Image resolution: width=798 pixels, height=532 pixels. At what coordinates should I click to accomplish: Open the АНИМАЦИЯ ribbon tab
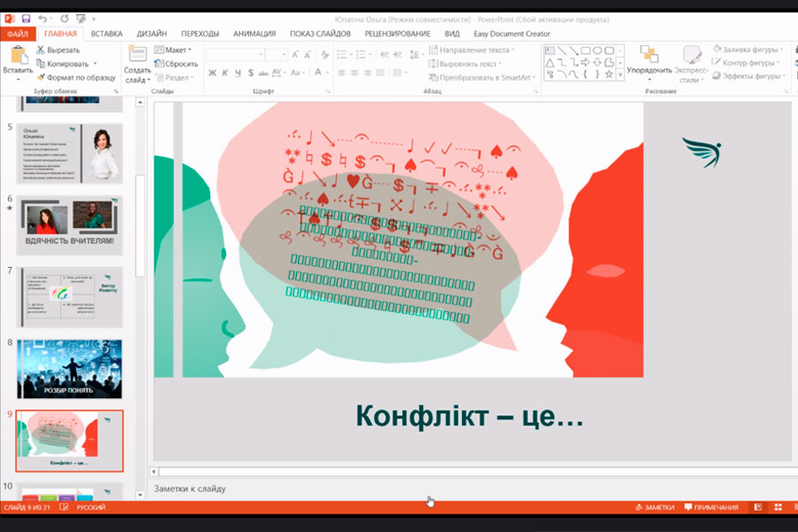254,34
